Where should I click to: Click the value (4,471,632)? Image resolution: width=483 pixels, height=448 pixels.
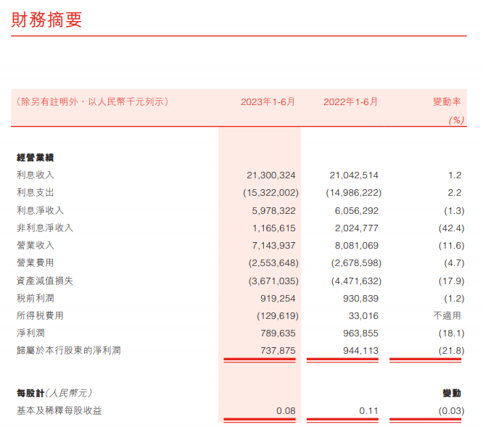click(x=356, y=281)
